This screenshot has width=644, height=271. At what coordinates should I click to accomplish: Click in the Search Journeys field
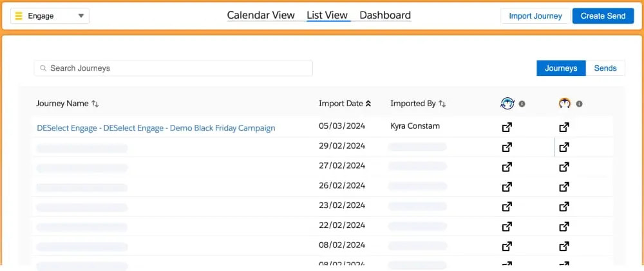pos(174,68)
